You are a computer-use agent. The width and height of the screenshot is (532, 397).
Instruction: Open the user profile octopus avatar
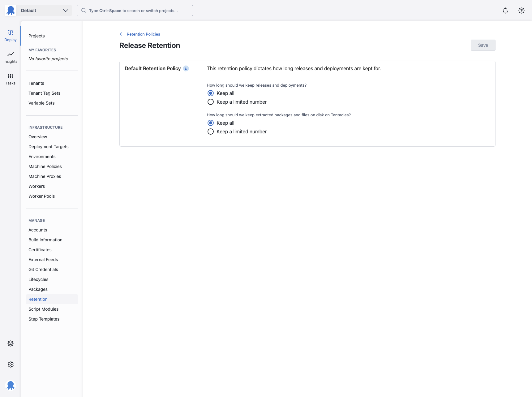click(x=11, y=385)
